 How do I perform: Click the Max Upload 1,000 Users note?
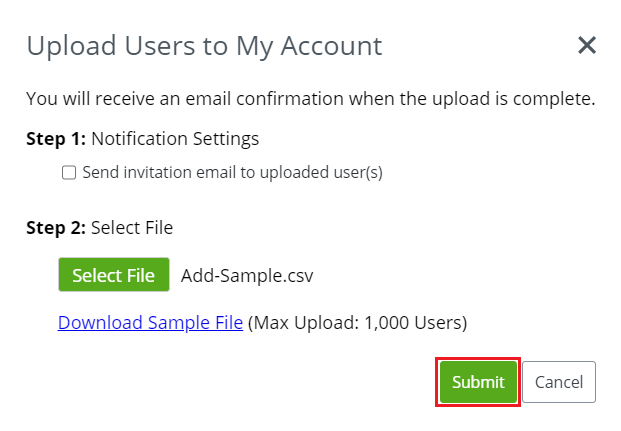358,323
